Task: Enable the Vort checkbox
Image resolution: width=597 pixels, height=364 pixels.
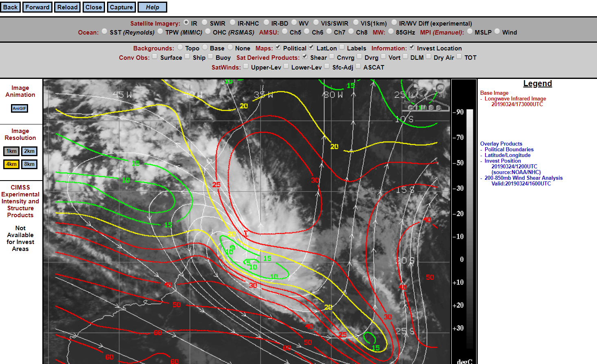Action: [383, 57]
